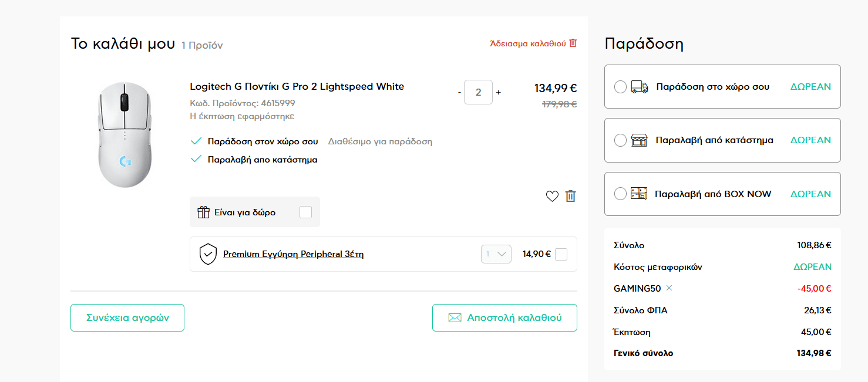This screenshot has width=868, height=382.
Task: Remove GAMING50 coupon with the x icon
Action: [x=669, y=288]
